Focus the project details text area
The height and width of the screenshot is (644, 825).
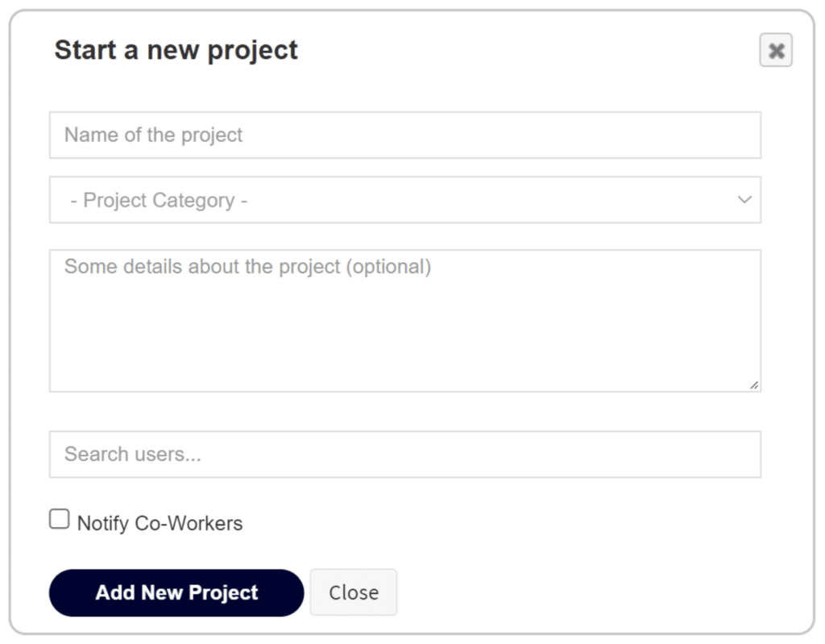tap(404, 321)
